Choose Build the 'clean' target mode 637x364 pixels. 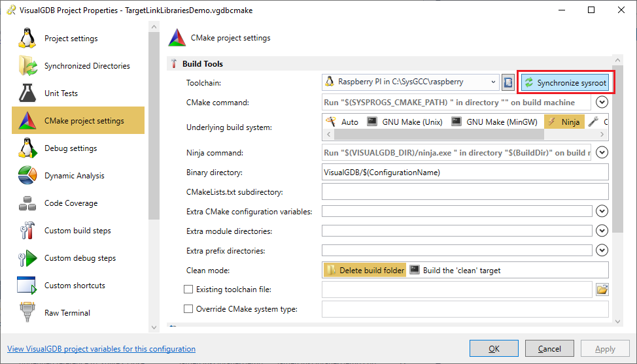pos(455,271)
